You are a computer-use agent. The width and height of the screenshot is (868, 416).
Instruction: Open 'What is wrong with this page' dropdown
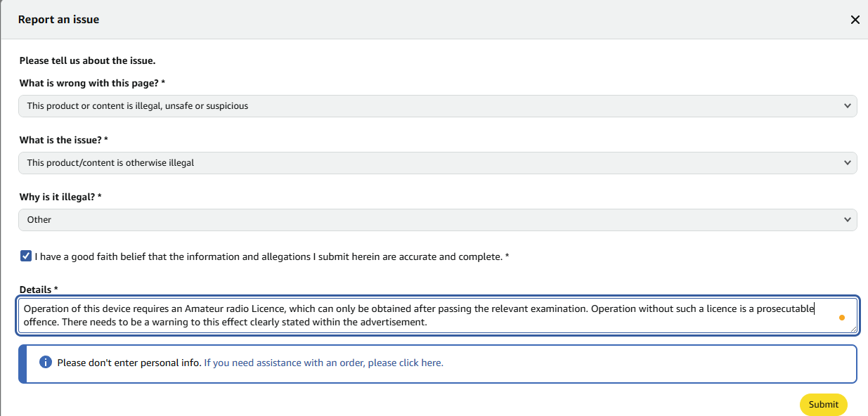[438, 106]
